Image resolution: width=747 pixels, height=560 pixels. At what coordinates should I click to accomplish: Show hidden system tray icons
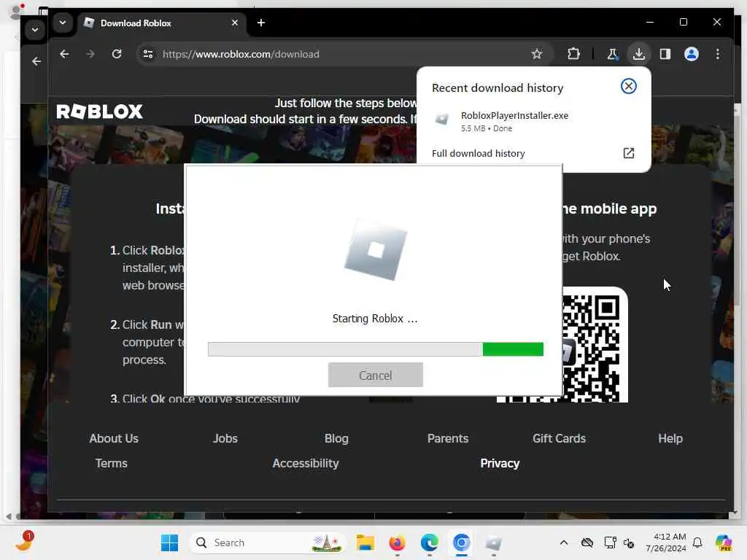pos(564,542)
